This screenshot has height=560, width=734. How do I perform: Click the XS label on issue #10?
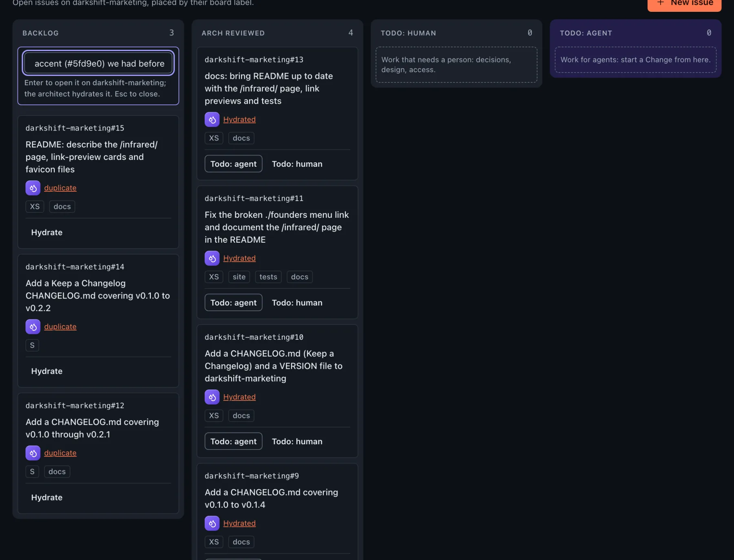[214, 416]
